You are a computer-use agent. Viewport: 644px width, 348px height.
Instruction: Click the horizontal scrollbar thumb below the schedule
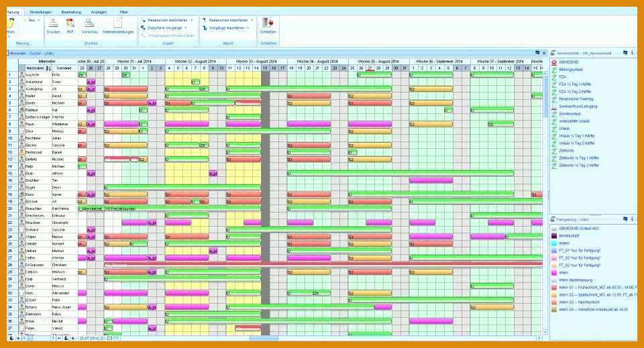point(264,339)
